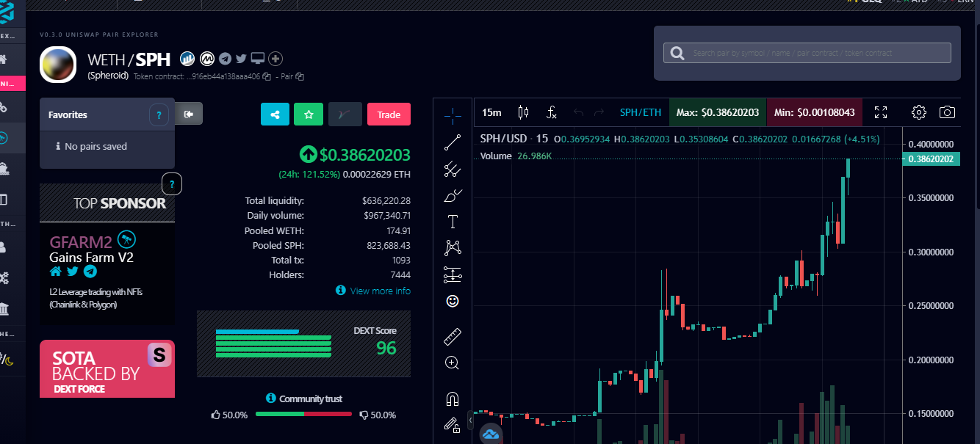Click the 0.38620202 price label on axis

931,159
